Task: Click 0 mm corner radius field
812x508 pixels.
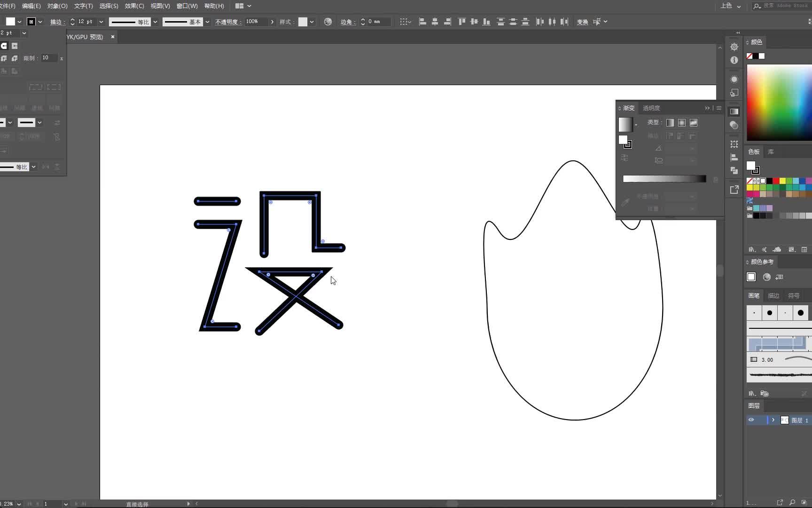Action: pos(379,22)
